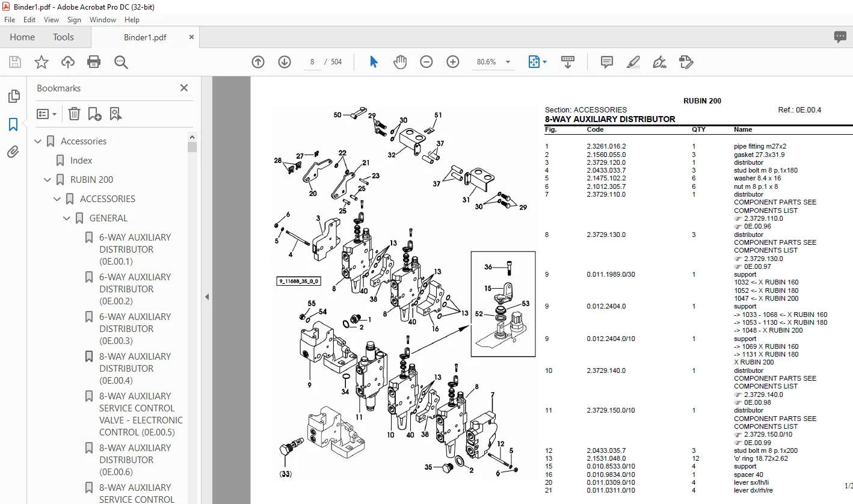Go to the next page with the down arrow
Image resolution: width=853 pixels, height=504 pixels.
point(285,62)
